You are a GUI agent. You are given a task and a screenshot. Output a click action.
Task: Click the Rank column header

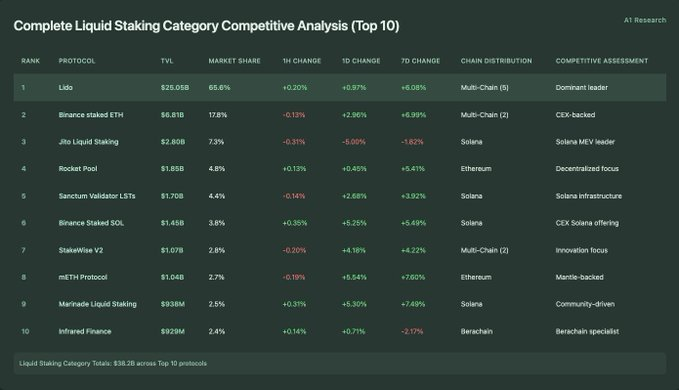(x=30, y=61)
